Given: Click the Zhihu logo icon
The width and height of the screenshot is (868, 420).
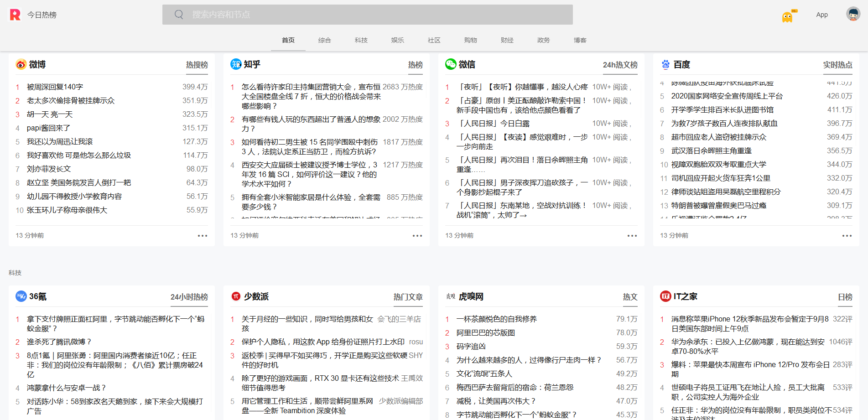Looking at the screenshot, I should pos(236,64).
